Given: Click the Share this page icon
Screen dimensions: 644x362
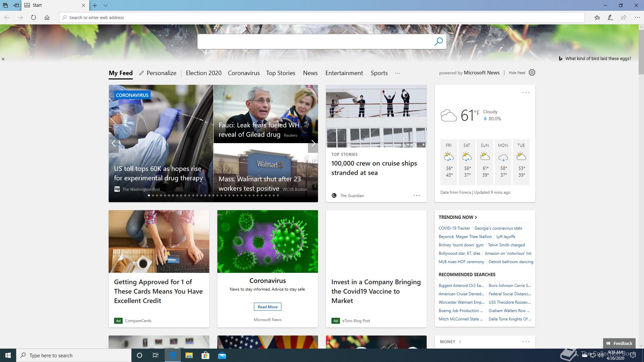Looking at the screenshot, I should [624, 17].
